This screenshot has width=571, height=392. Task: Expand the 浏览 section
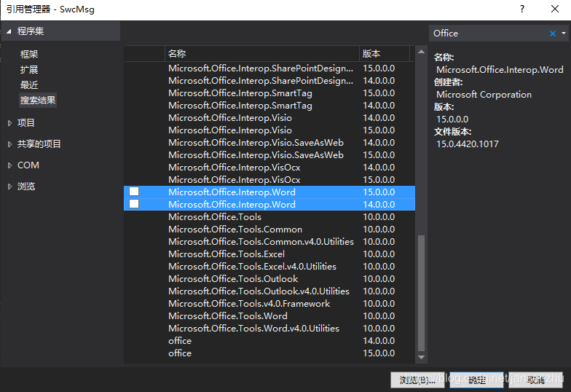10,187
